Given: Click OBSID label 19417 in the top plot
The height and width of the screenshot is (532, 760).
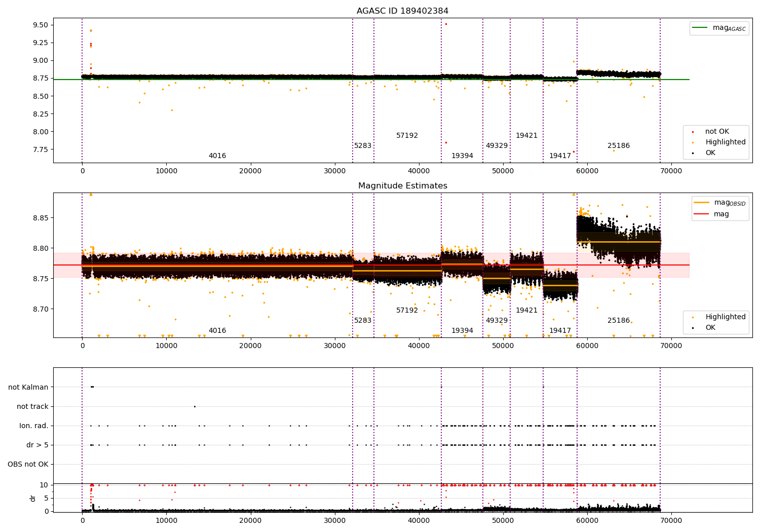Looking at the screenshot, I should [560, 156].
